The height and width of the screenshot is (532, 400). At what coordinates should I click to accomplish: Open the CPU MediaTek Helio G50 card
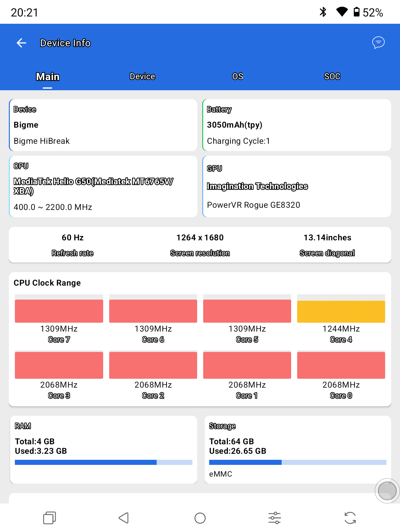point(103,187)
